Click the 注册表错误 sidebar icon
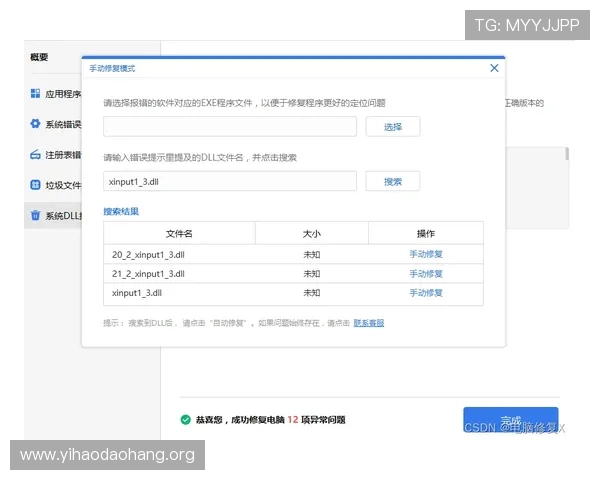600x480 pixels. click(x=35, y=155)
